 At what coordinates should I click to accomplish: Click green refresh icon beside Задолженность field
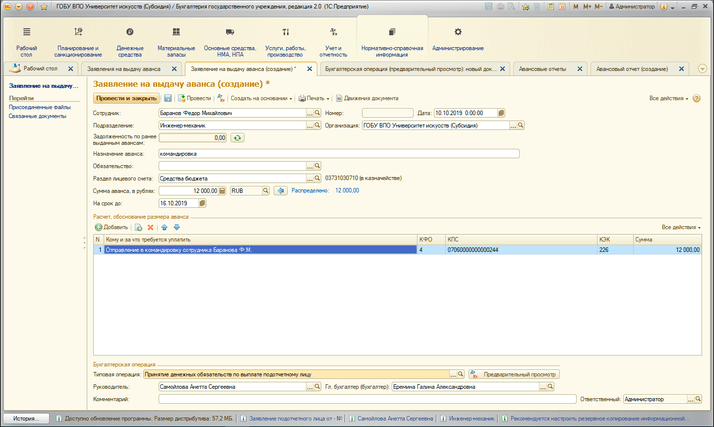[238, 138]
